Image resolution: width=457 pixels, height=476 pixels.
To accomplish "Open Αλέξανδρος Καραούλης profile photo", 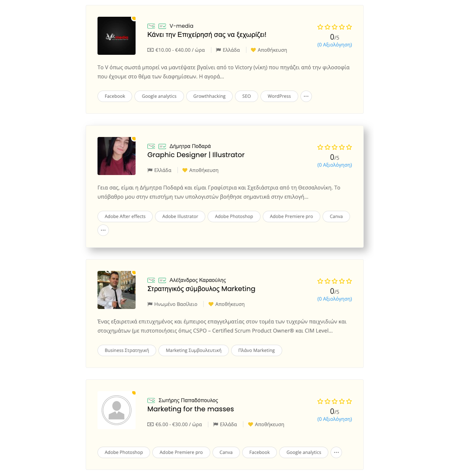I will 117,290.
